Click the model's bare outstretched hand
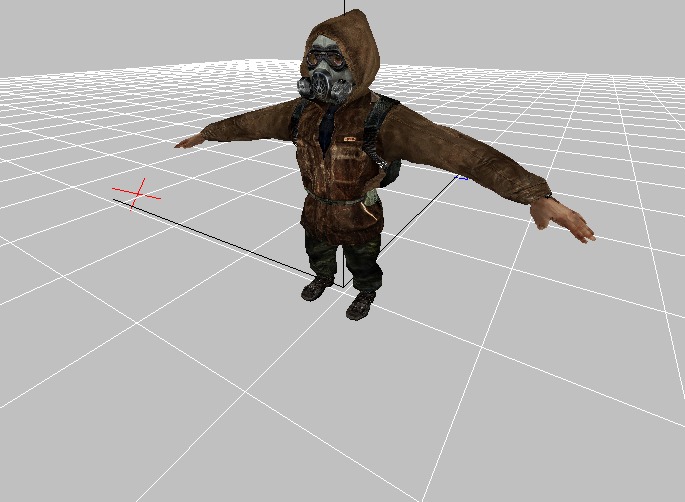The height and width of the screenshot is (502, 685). pyautogui.click(x=563, y=220)
